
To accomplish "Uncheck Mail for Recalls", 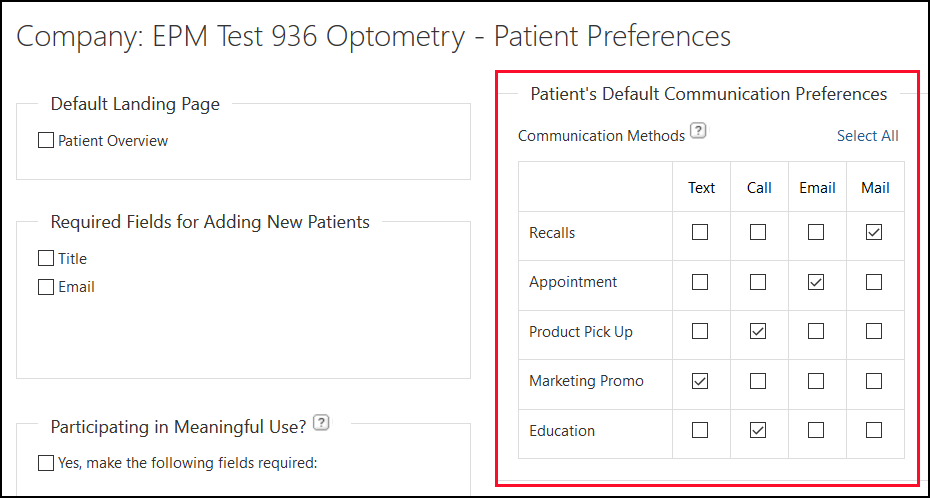I will [x=874, y=232].
